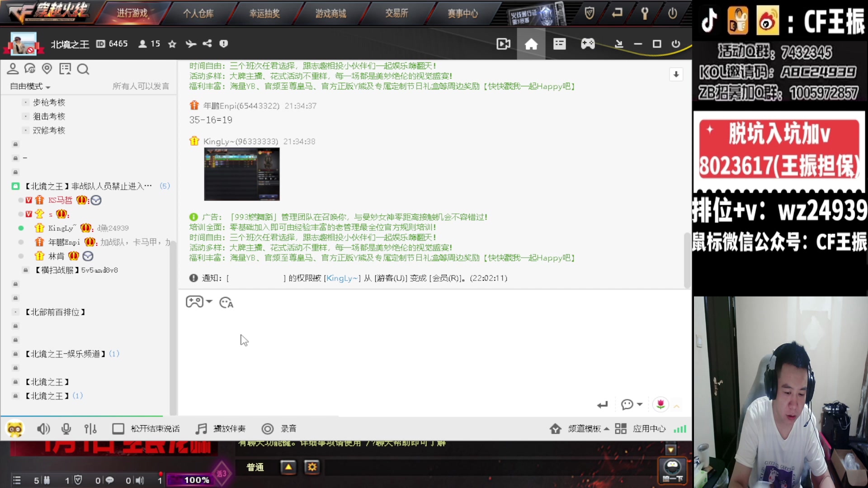Switch to the 进行游戏 tab
868x488 pixels.
(133, 13)
